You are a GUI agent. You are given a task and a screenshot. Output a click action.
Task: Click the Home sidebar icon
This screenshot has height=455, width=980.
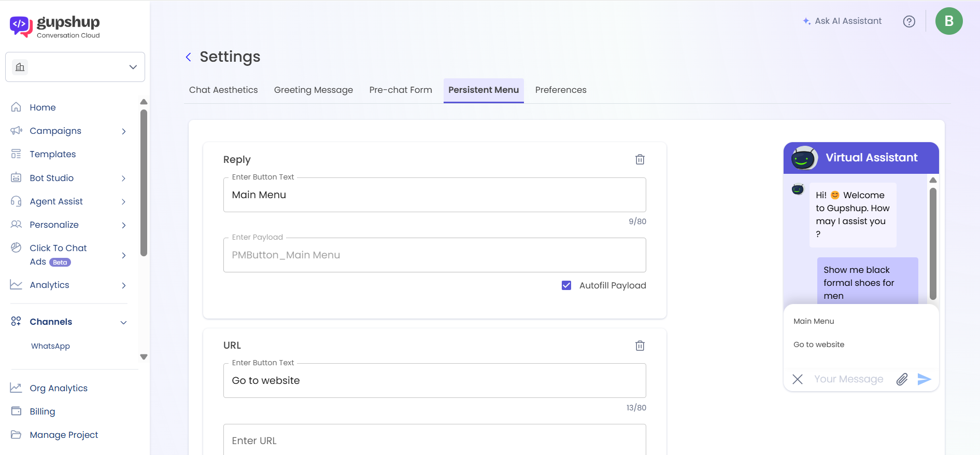pos(16,107)
